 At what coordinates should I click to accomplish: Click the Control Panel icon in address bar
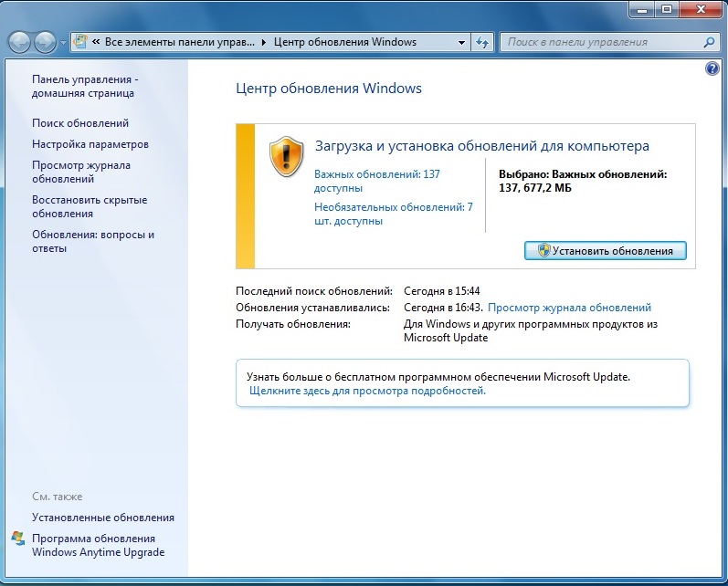tap(80, 42)
